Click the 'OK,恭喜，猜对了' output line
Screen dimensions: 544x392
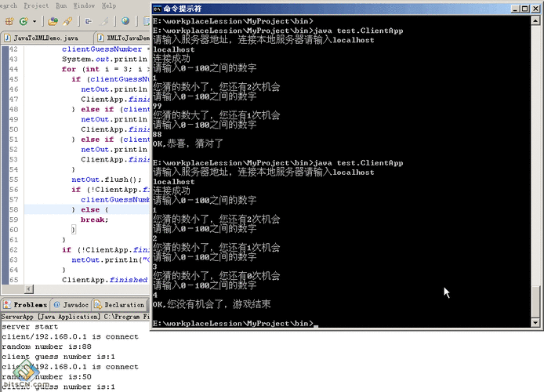coord(187,143)
